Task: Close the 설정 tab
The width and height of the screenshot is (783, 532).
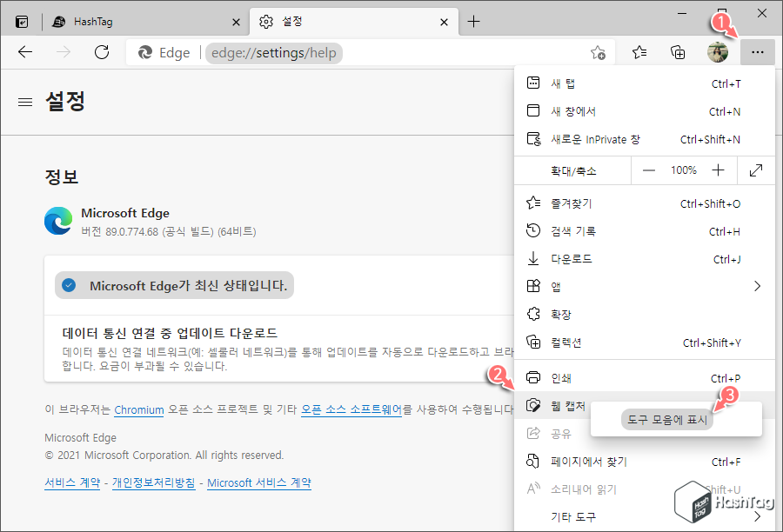Action: point(444,22)
